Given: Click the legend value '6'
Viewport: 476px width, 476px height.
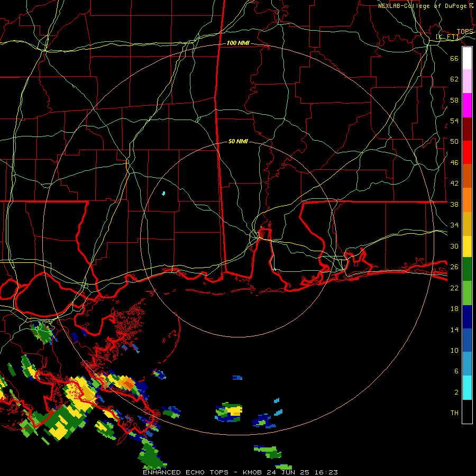Looking at the screenshot, I should coord(456,371).
